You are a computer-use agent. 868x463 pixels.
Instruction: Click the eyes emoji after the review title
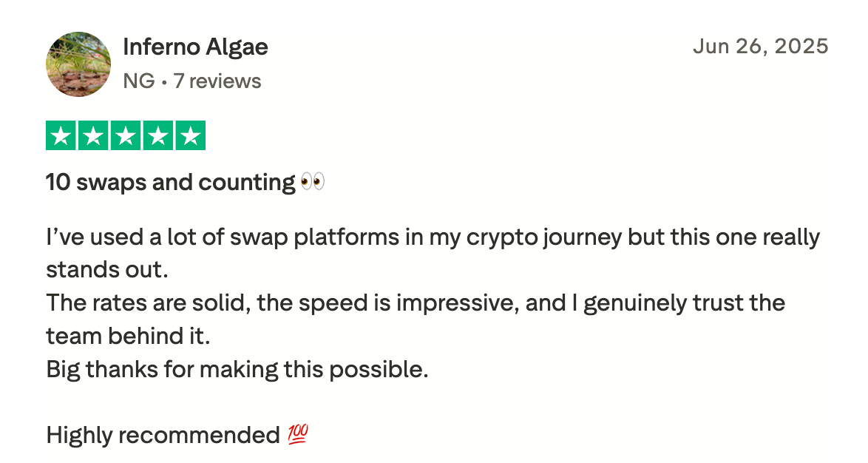[x=313, y=182]
